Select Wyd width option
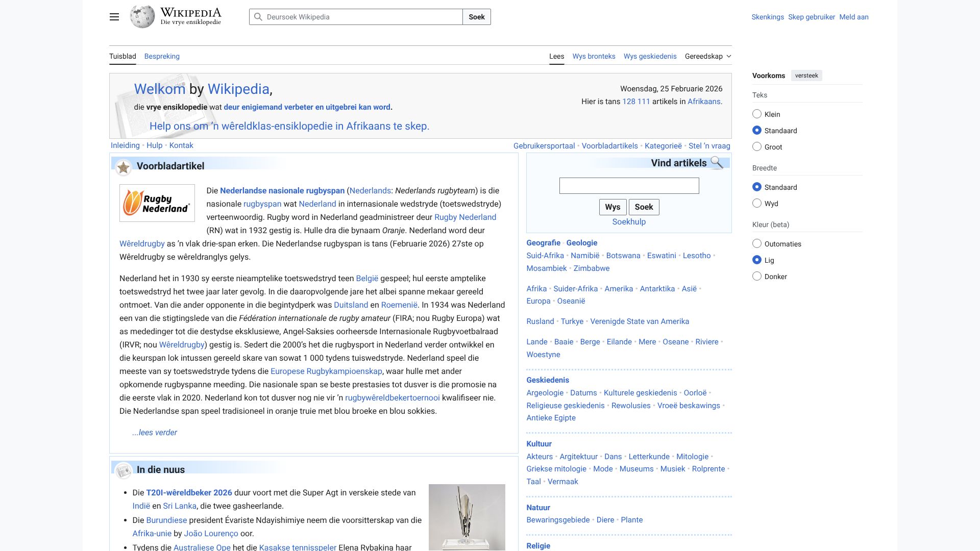The width and height of the screenshot is (980, 551). (757, 204)
